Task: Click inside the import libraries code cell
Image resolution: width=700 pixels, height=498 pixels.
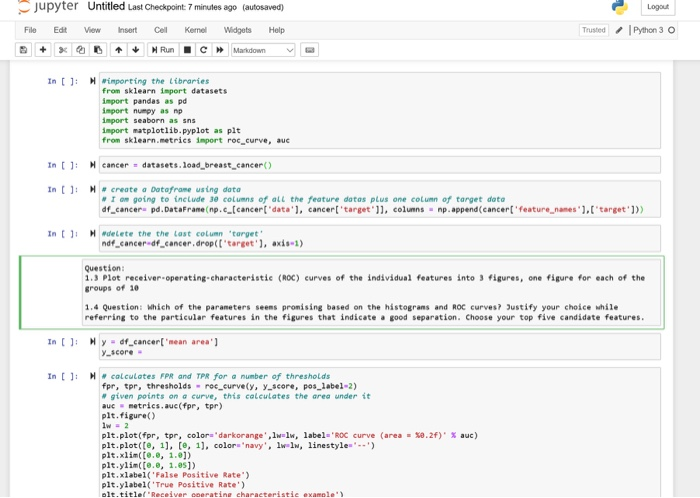Action: [379, 110]
